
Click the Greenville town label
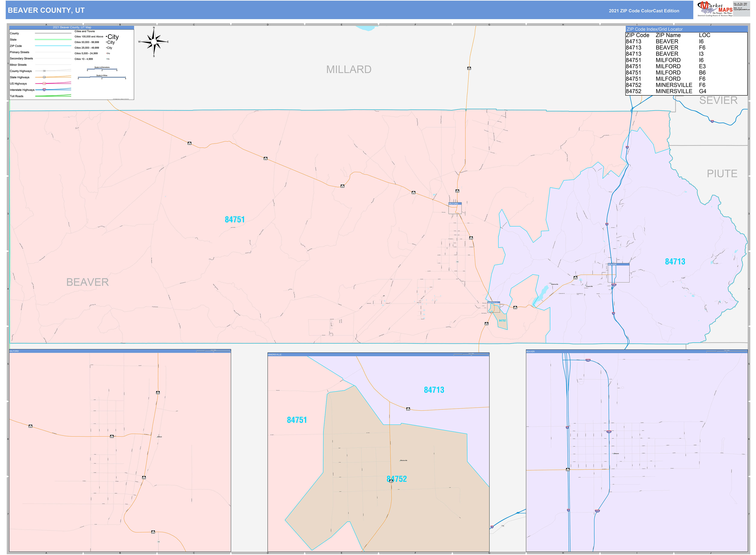click(x=589, y=286)
